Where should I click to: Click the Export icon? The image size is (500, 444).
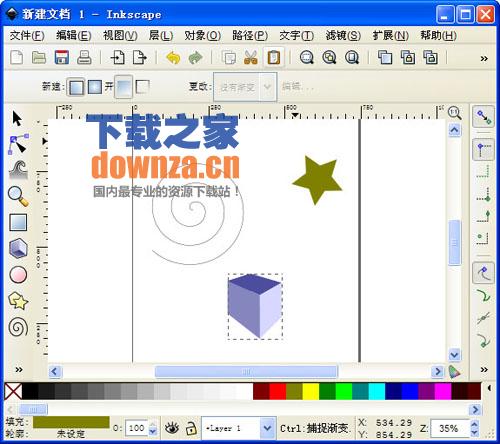tap(140, 58)
